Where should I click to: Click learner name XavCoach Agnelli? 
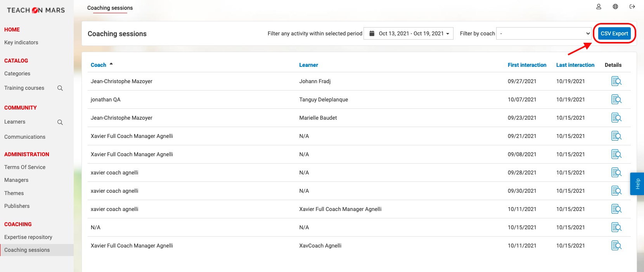pos(320,246)
